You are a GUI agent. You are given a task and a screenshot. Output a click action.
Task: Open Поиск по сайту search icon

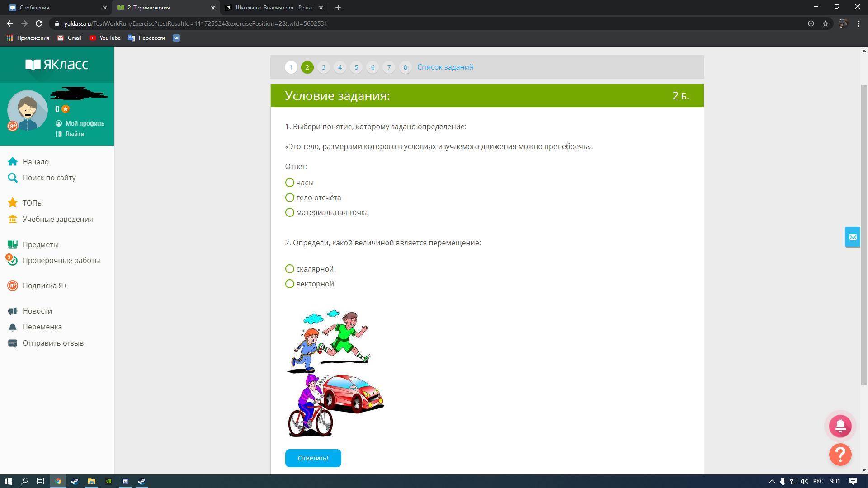13,178
